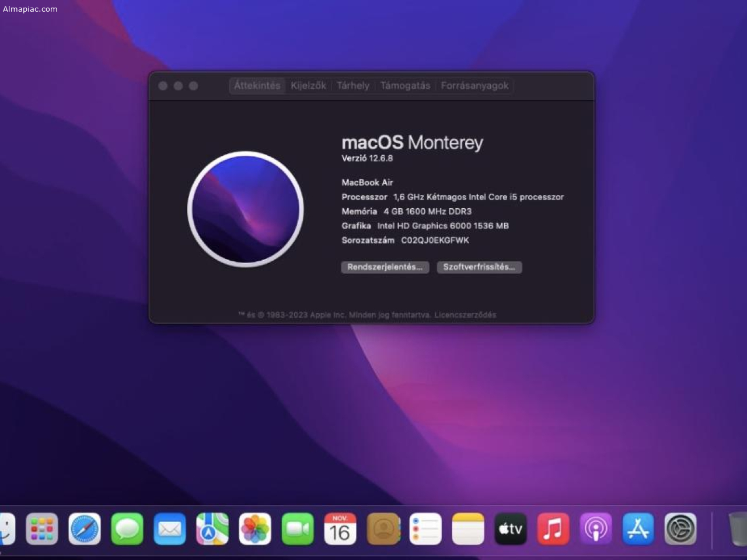Minimize the About This Mac window
The image size is (747, 560).
[x=178, y=86]
